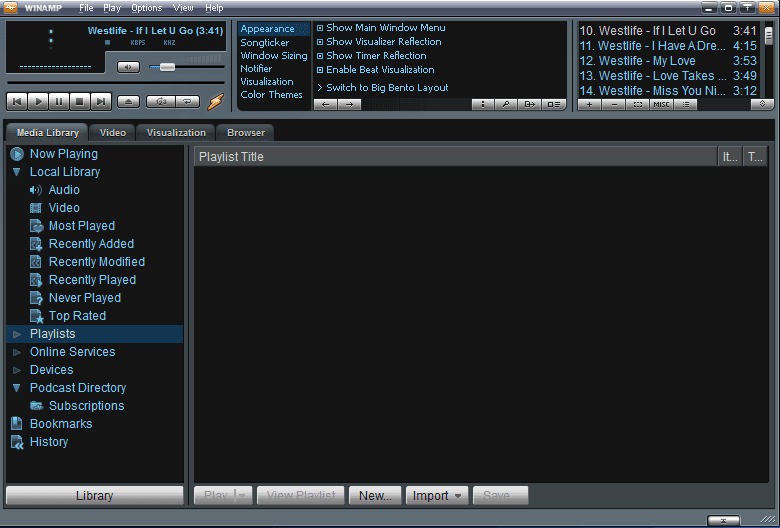The image size is (780, 528).
Task: Open the File menu
Action: click(86, 8)
